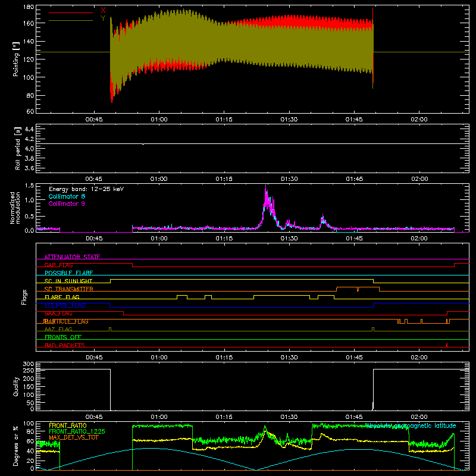The image size is (476, 476).
Task: Click the 01:00 tick under Quality plot
Action: pos(159,417)
